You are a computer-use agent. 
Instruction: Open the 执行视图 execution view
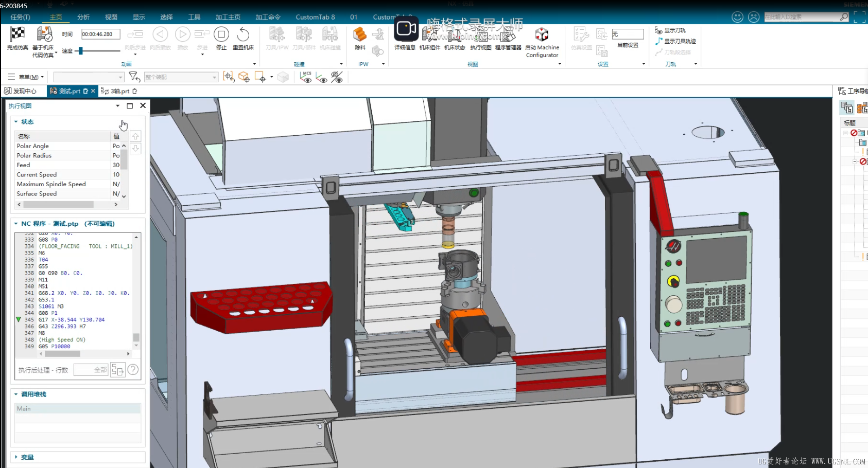pos(480,39)
